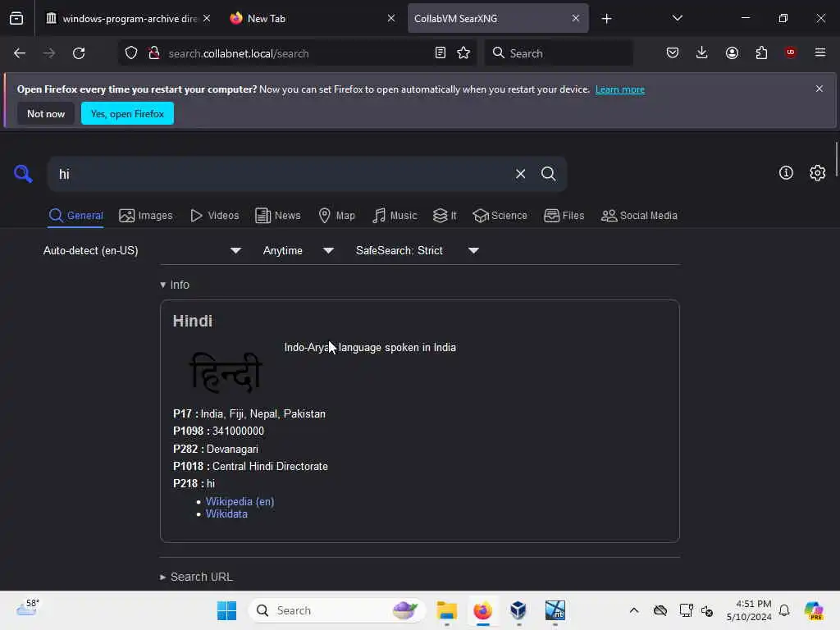Open the Windows Start menu
840x630 pixels.
[x=226, y=610]
